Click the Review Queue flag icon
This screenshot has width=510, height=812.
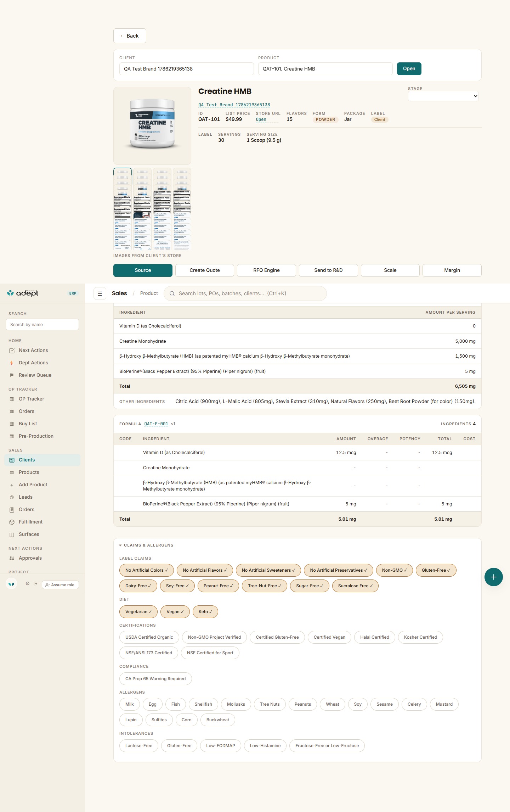click(12, 375)
